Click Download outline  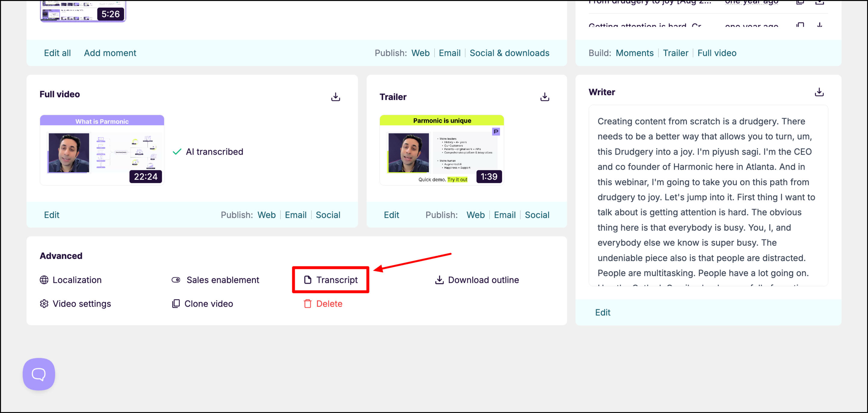(x=476, y=280)
